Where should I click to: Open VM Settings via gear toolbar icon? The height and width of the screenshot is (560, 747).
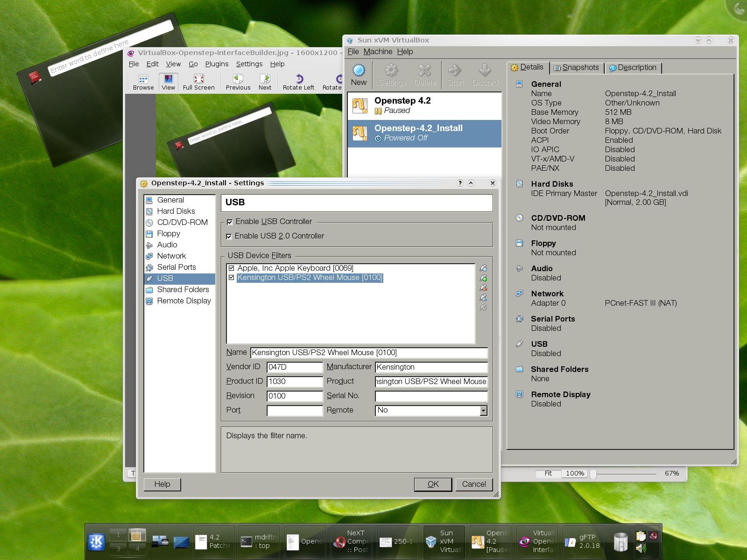(391, 74)
